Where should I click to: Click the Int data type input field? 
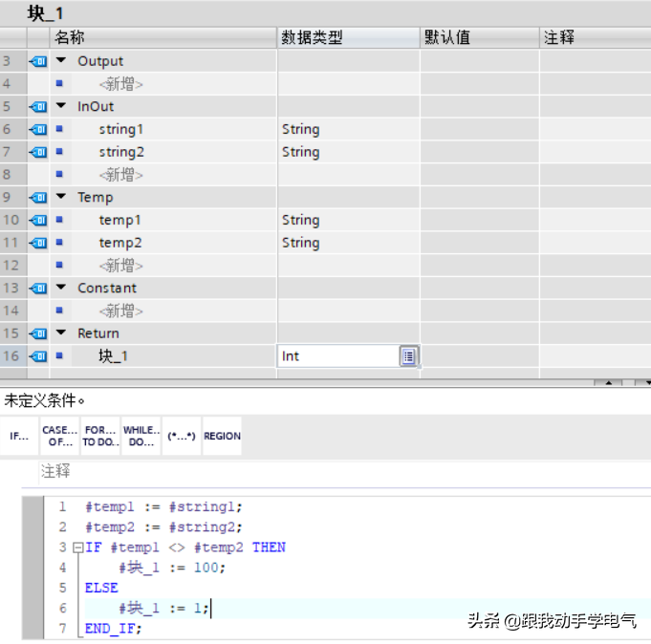336,356
